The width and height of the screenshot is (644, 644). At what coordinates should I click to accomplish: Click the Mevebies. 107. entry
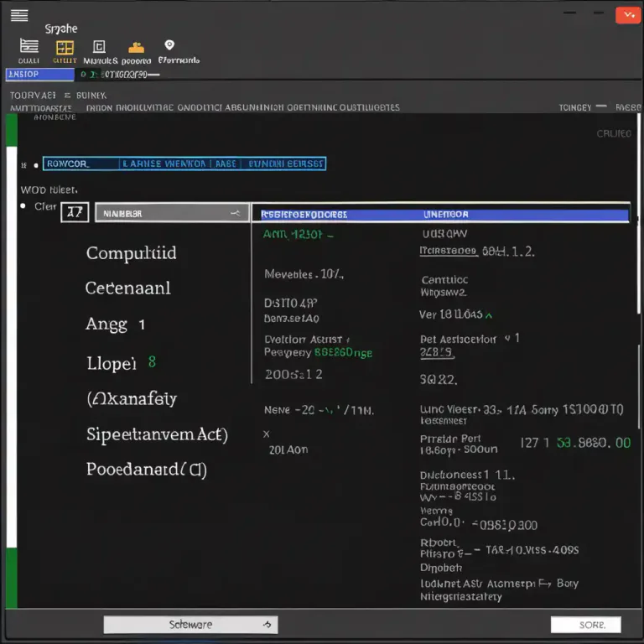(304, 274)
